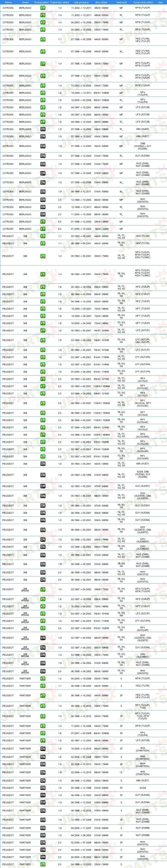Click petrol icon in Partner 54kW / 73KM row
The width and height of the screenshot is (167, 868).
click(x=43, y=726)
